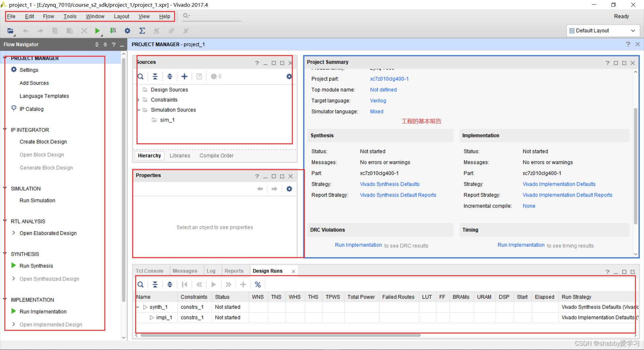Click Flow Navigator help question icon
Viewport: 644px width, 350px height.
[x=114, y=44]
